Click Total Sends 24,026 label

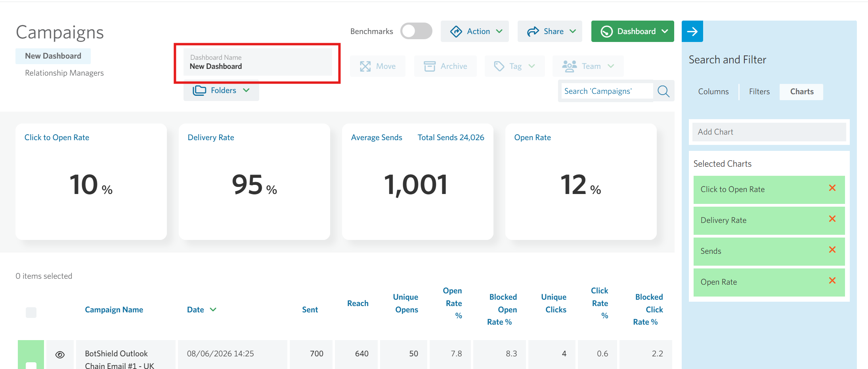[x=451, y=137]
